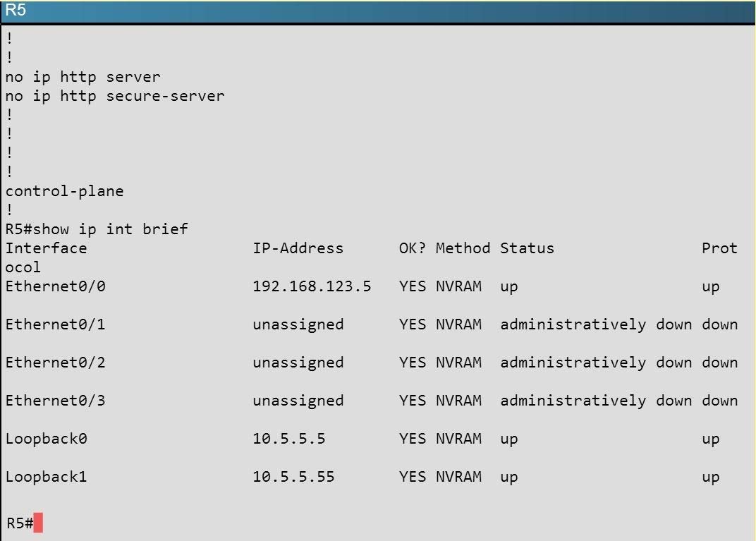756x541 pixels.
Task: Click the Ethernet0/0 interface name
Action: [56, 286]
